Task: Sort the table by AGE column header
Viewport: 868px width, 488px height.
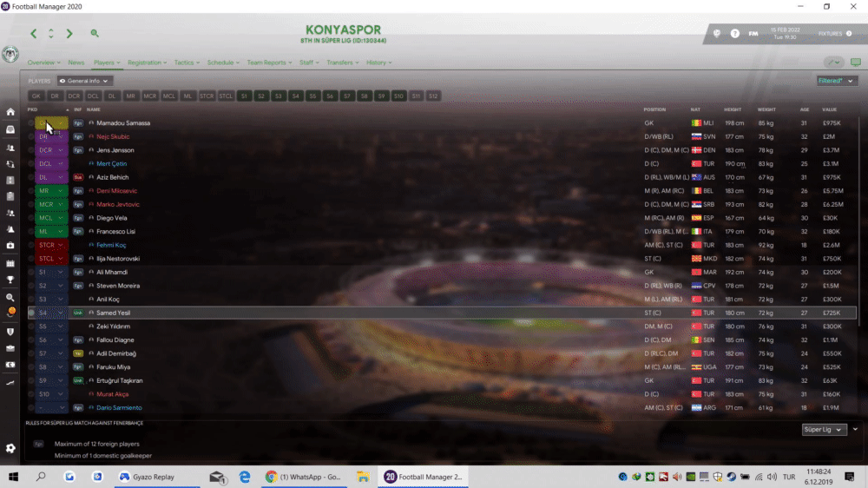Action: tap(805, 109)
